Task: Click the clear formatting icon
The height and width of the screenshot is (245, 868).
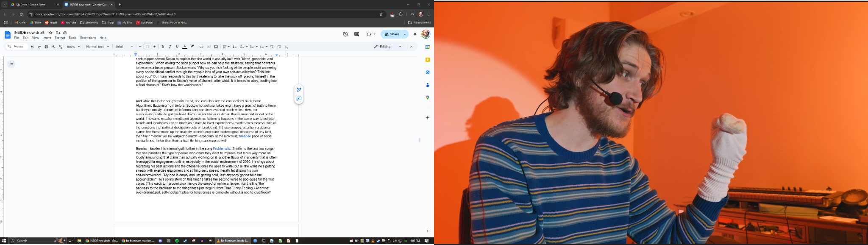Action: click(286, 47)
